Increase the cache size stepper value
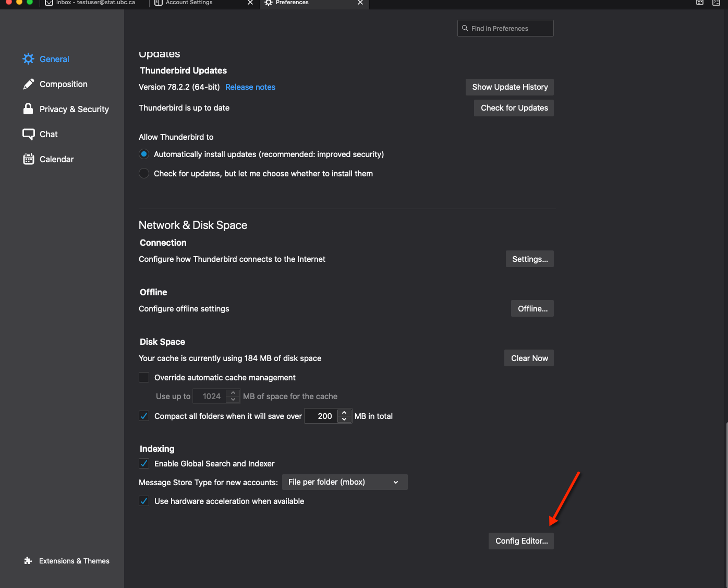This screenshot has width=728, height=588. 233,393
